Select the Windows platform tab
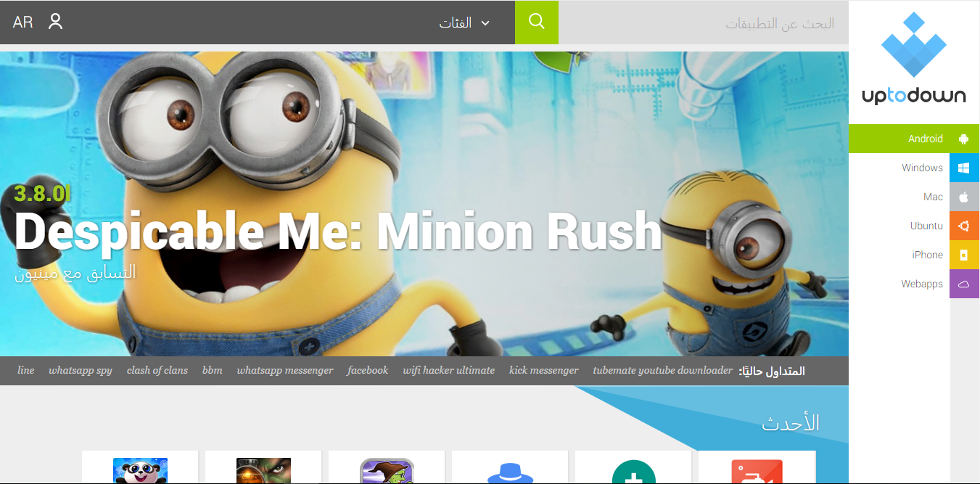980x484 pixels. click(914, 168)
